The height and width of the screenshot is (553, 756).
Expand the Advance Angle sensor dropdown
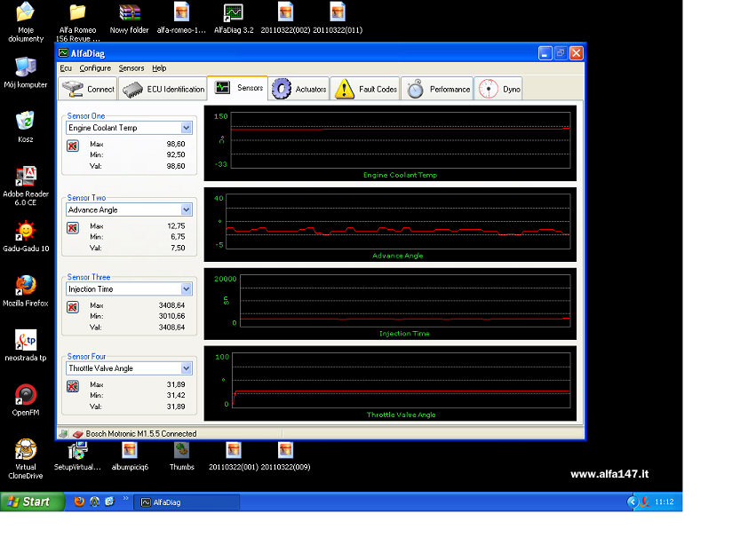pos(186,210)
